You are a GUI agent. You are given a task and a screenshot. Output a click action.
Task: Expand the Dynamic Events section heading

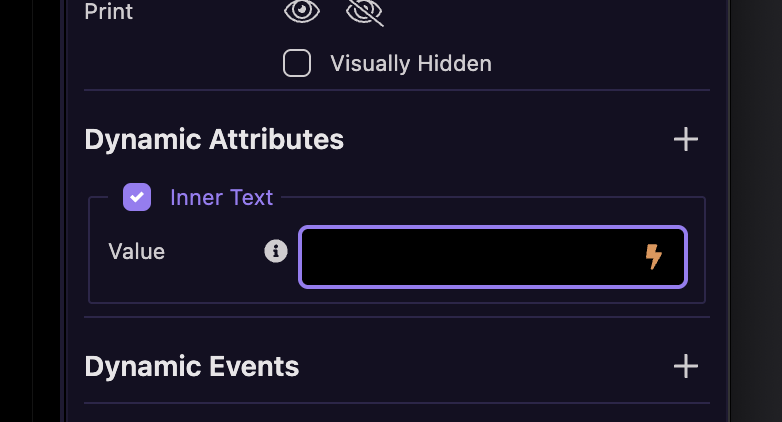[192, 367]
